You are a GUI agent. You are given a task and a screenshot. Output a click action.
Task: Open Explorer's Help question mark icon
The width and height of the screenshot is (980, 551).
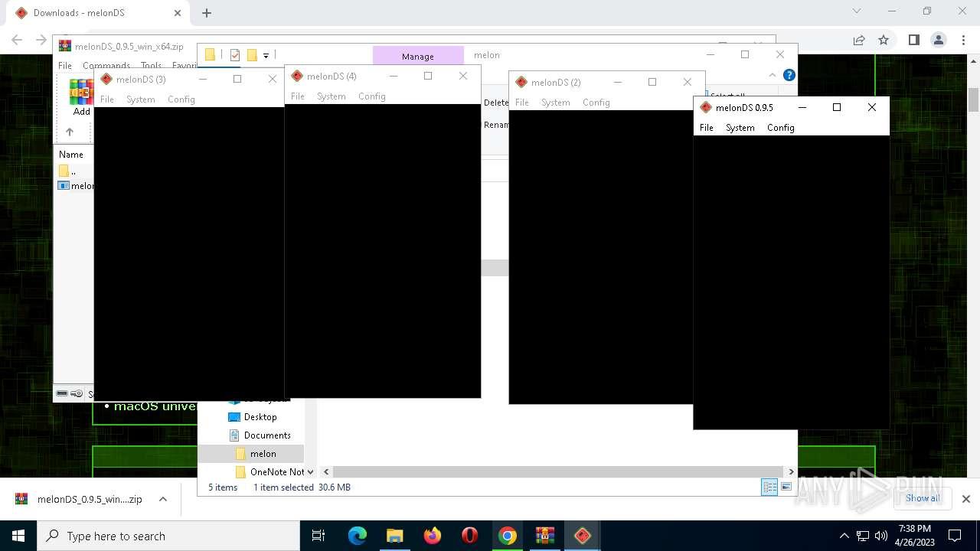[789, 75]
